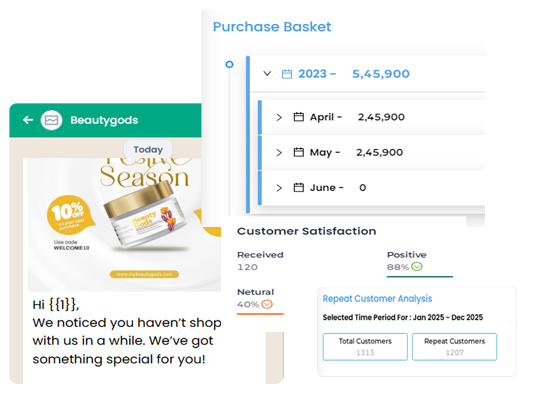Click the Received count 120

[247, 267]
